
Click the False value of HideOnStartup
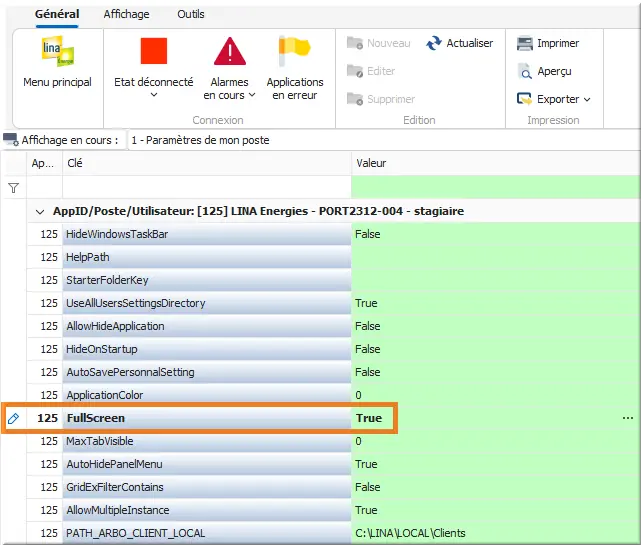point(368,349)
